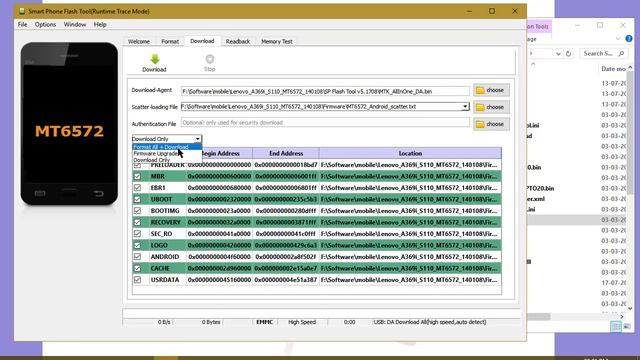This screenshot has width=640, height=360.
Task: Switch to the Memory Test tab
Action: [277, 41]
